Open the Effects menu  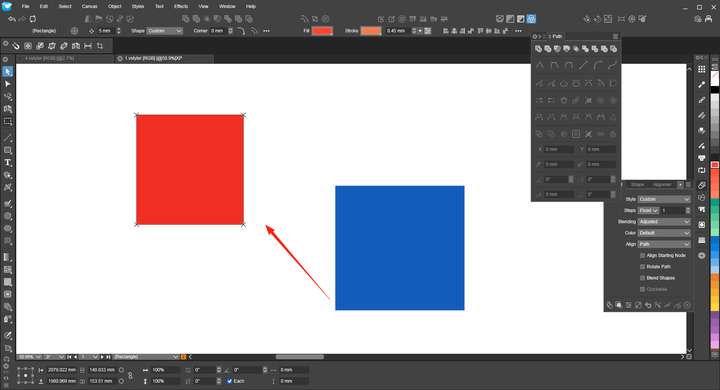coord(181,6)
